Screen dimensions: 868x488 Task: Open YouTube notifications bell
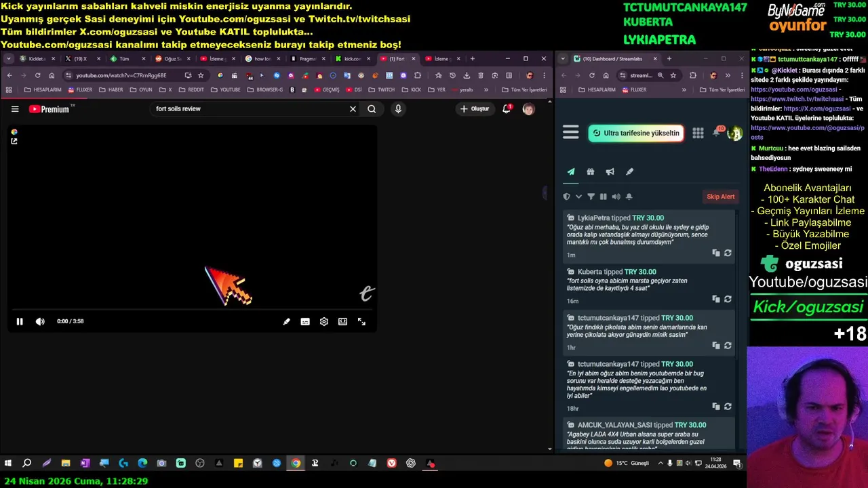(507, 108)
